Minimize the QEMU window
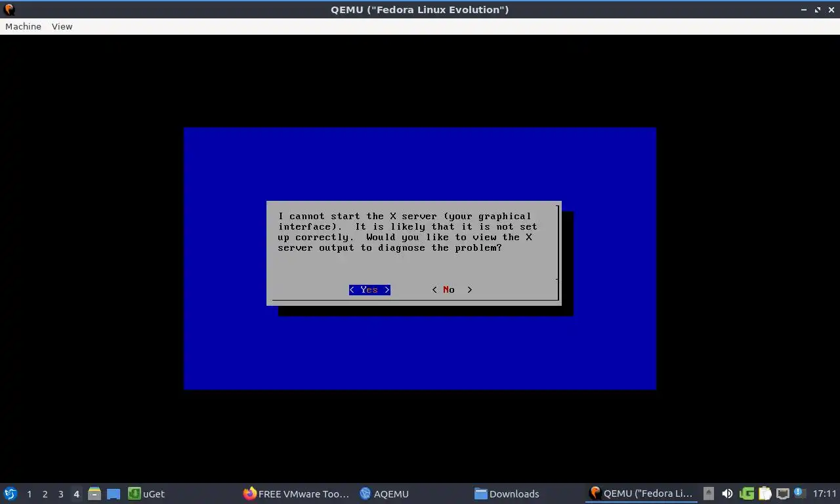 point(804,10)
